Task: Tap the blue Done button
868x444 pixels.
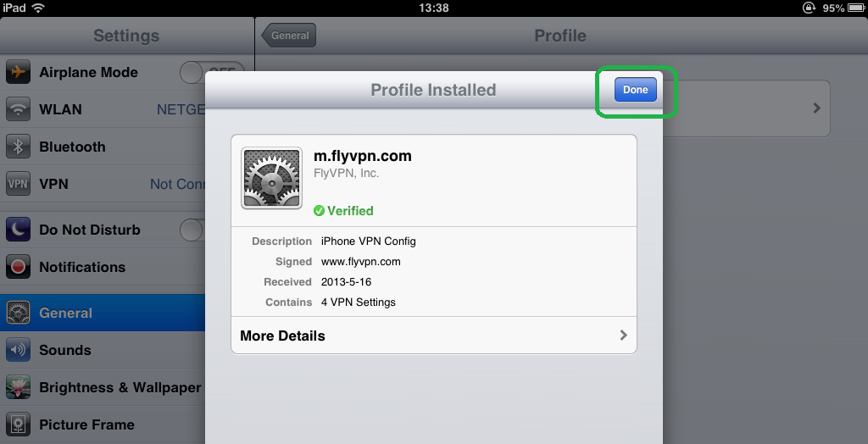Action: click(x=636, y=90)
